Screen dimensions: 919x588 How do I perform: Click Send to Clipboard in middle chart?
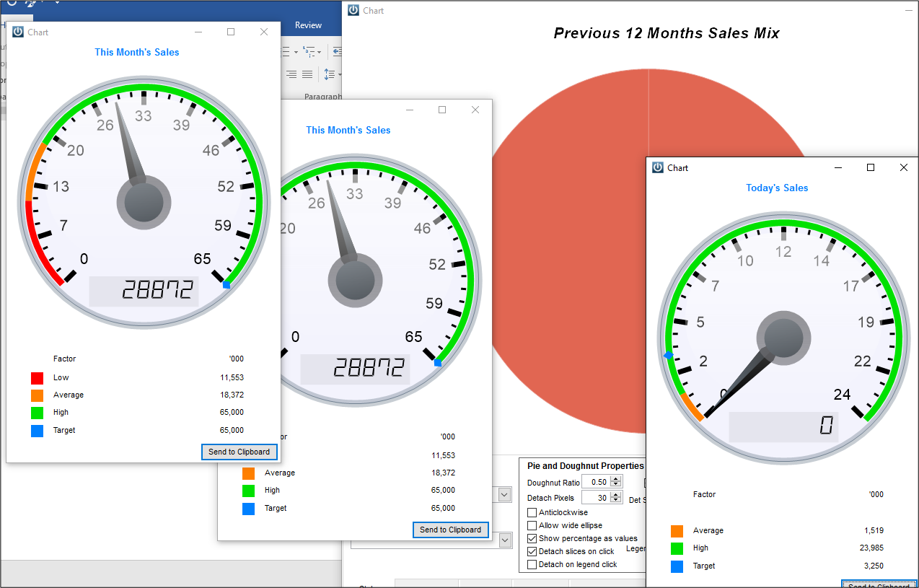[451, 530]
